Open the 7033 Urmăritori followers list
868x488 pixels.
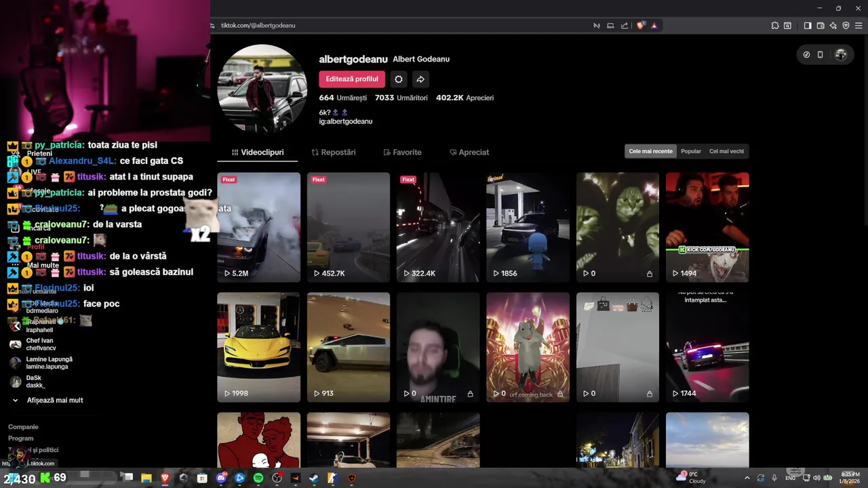401,98
